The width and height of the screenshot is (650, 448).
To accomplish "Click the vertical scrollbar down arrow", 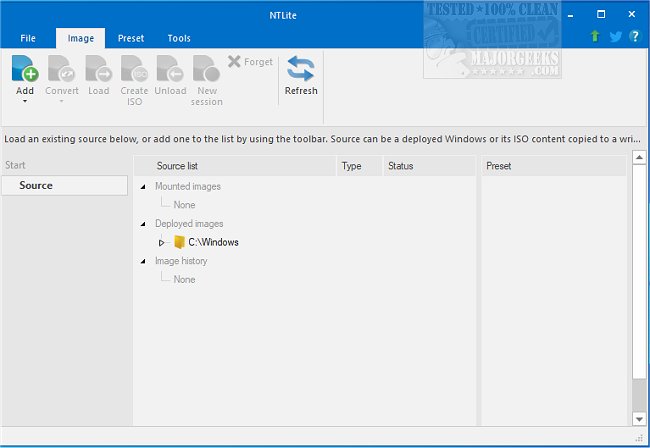I will pos(639,418).
